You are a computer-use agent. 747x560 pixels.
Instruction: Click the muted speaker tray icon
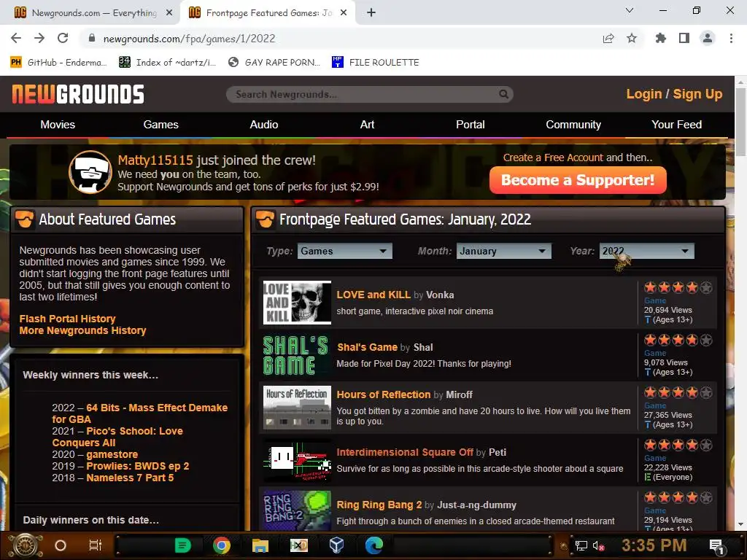pyautogui.click(x=598, y=546)
